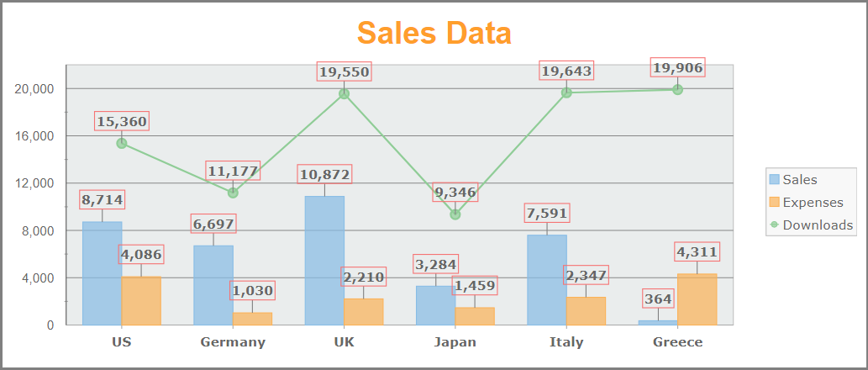Click the Greece Downloads line marker

coord(677,89)
